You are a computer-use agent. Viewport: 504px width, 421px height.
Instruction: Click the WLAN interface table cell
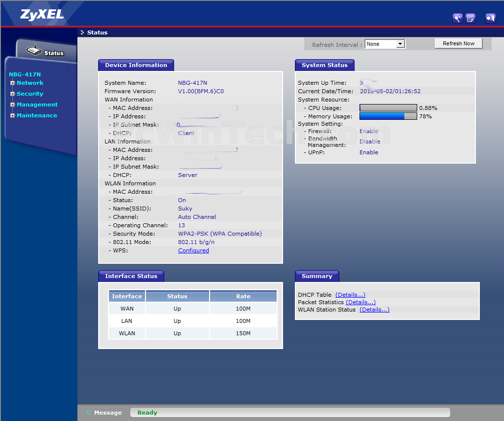(x=127, y=333)
